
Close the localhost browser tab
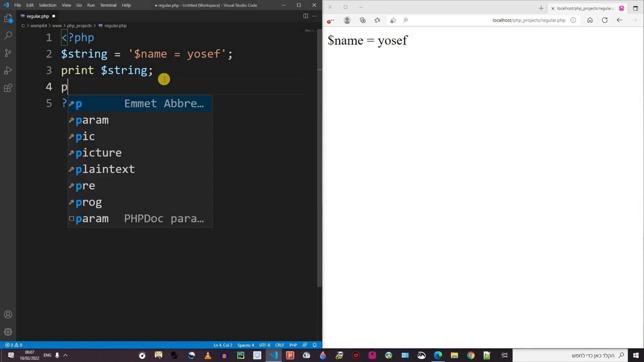pyautogui.click(x=552, y=8)
